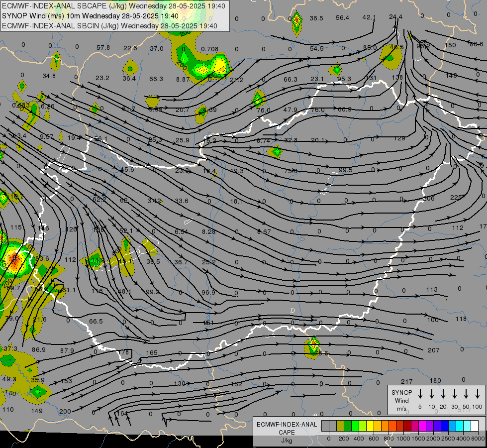Click the SYNOP Wind 10m title line

click(90, 16)
